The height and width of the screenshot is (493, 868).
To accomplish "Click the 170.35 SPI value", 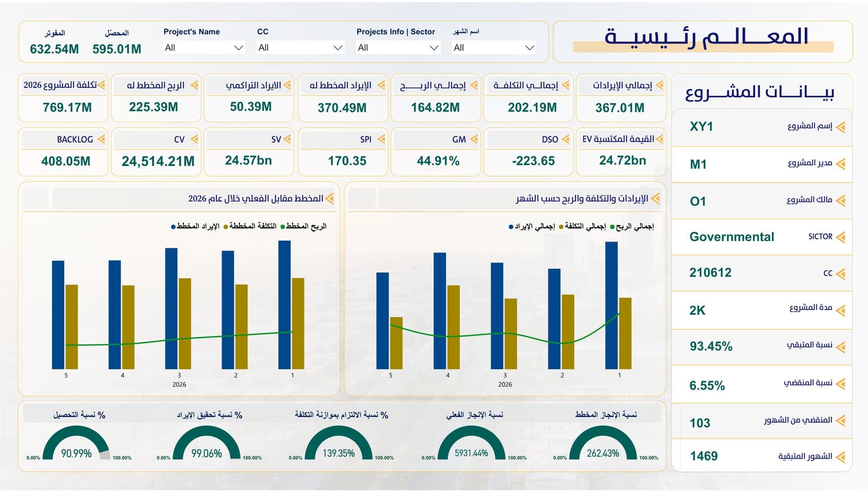I will pos(347,161).
